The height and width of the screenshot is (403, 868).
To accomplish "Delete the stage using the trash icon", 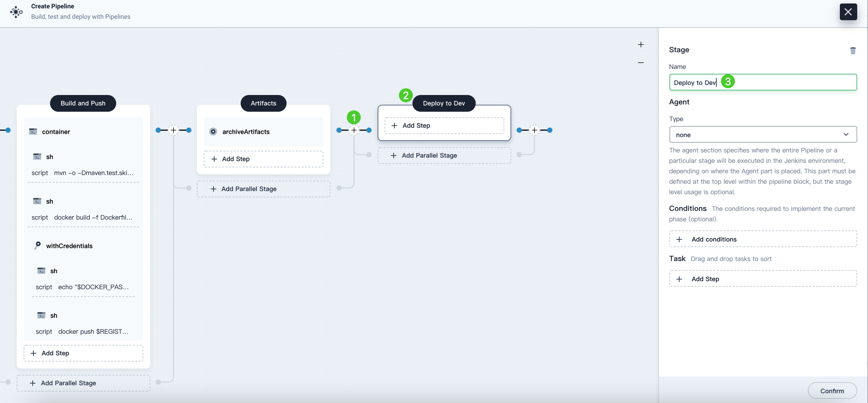I will point(853,51).
